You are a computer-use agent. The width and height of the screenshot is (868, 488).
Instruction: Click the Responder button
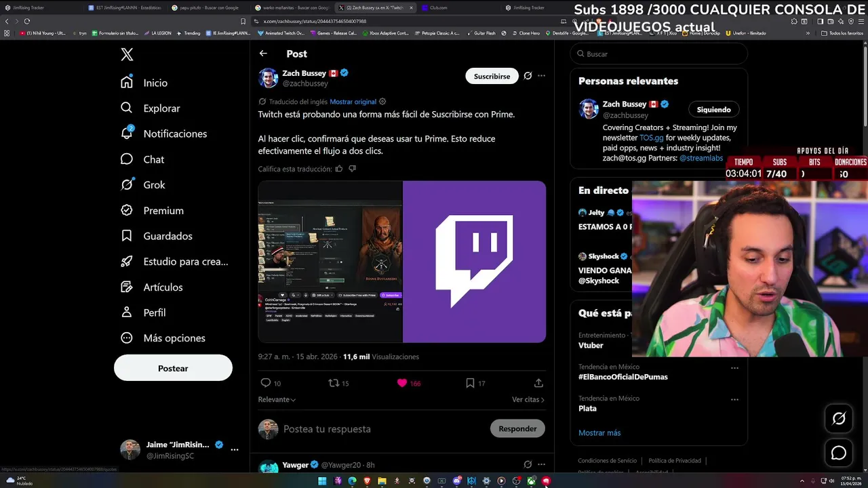[517, 428]
